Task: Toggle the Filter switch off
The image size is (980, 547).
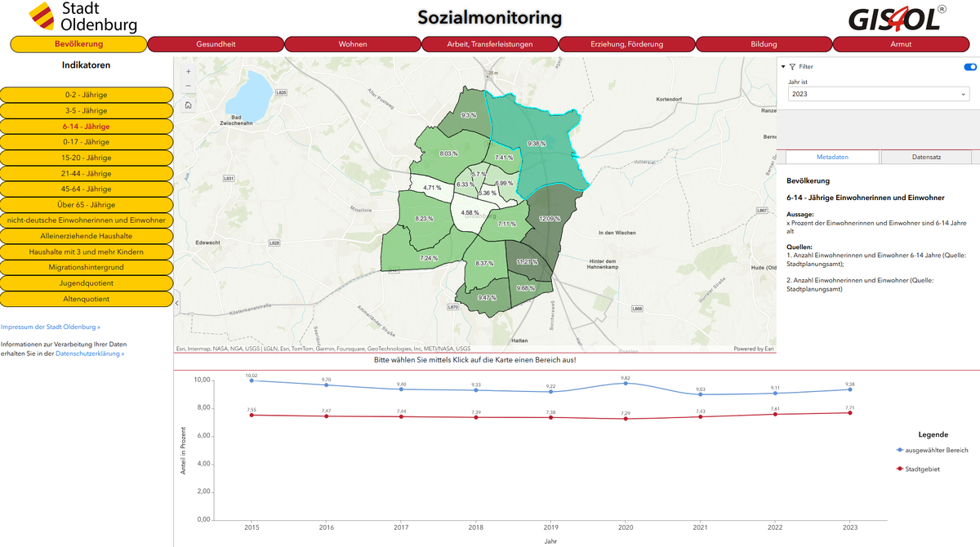Action: pos(970,67)
